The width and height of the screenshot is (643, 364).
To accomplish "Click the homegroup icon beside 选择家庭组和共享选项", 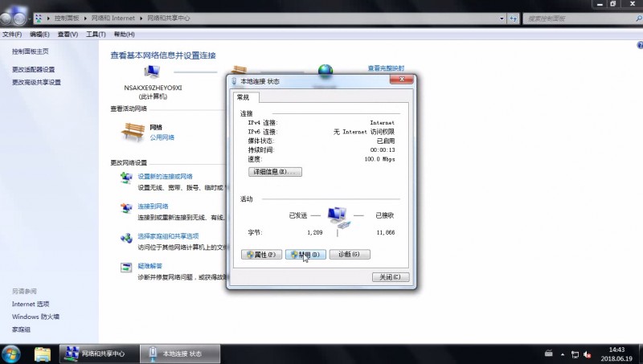I will point(126,238).
